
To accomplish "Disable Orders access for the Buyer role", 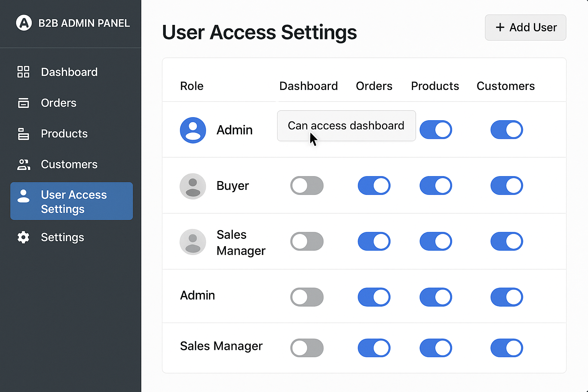I will (374, 186).
